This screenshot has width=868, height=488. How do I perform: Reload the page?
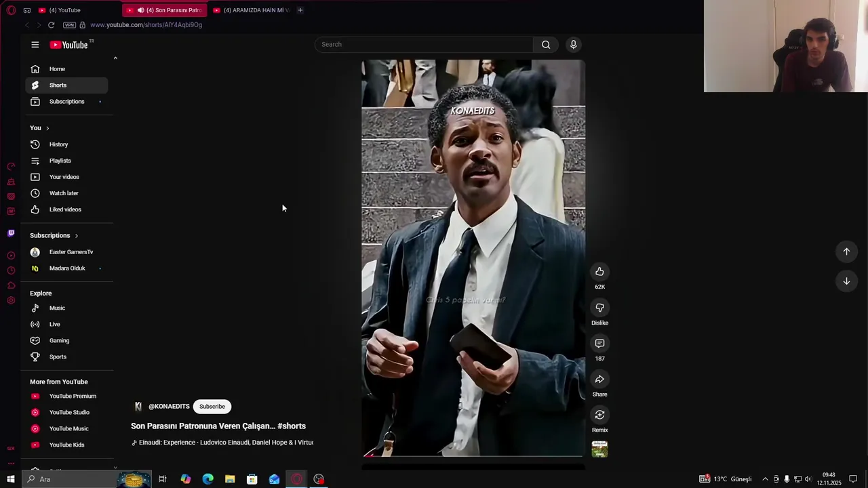click(x=51, y=25)
